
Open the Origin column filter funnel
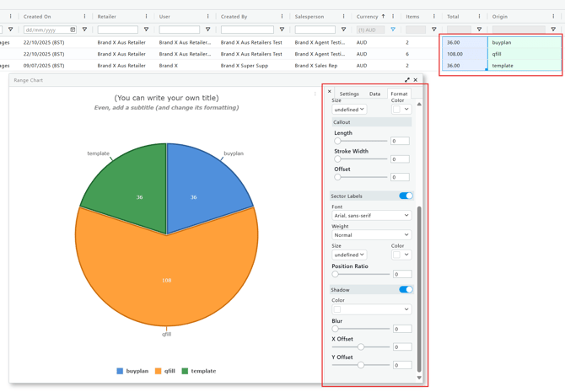(x=553, y=30)
